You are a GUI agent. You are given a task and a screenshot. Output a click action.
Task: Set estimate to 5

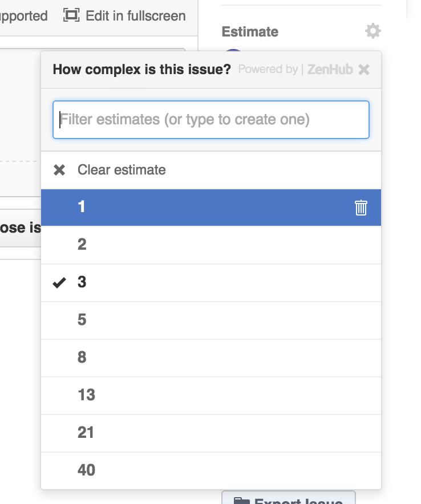pyautogui.click(x=82, y=320)
